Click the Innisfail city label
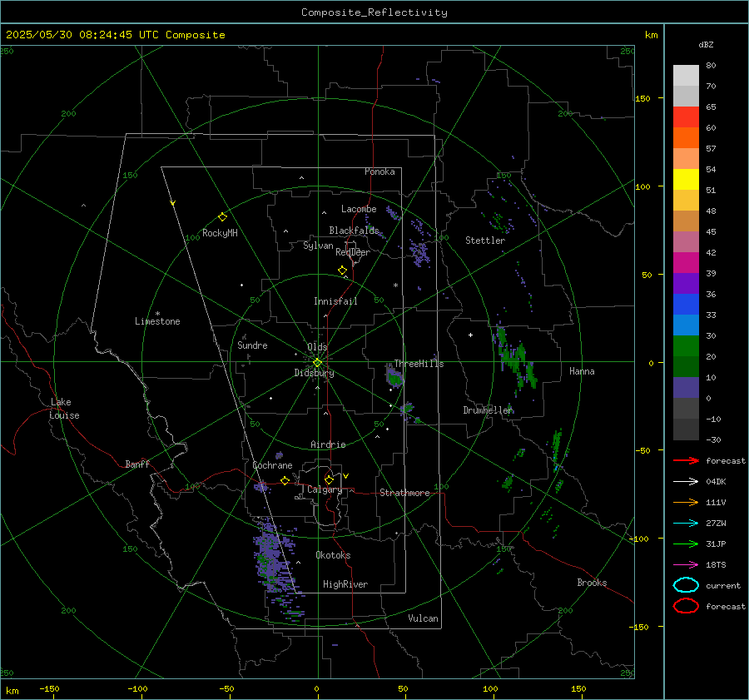749x700 pixels. (x=336, y=301)
